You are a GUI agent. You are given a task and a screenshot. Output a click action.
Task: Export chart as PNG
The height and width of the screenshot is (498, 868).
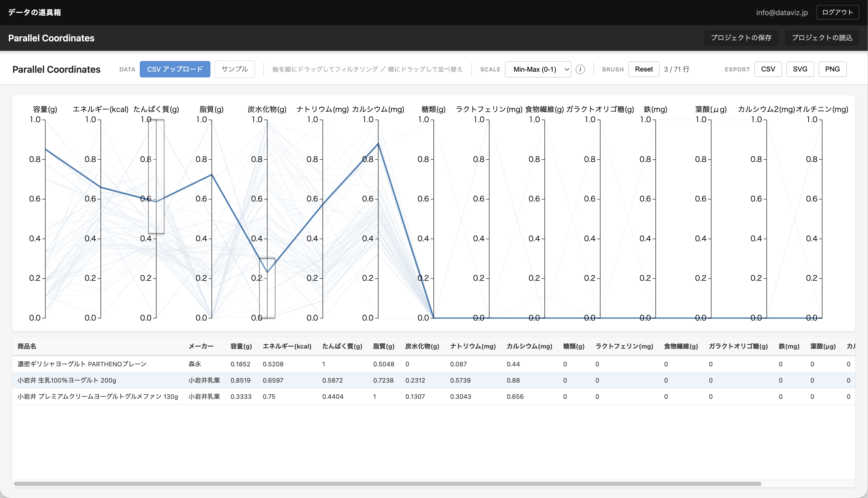coord(832,69)
